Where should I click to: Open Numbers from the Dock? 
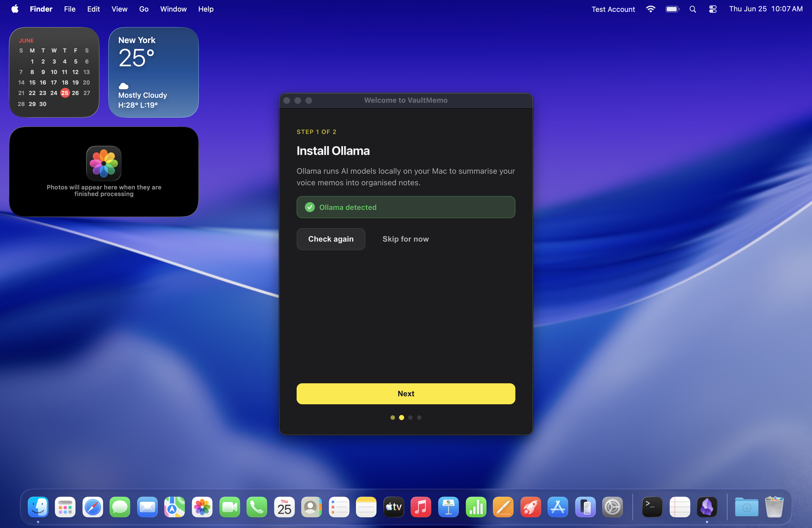point(476,507)
